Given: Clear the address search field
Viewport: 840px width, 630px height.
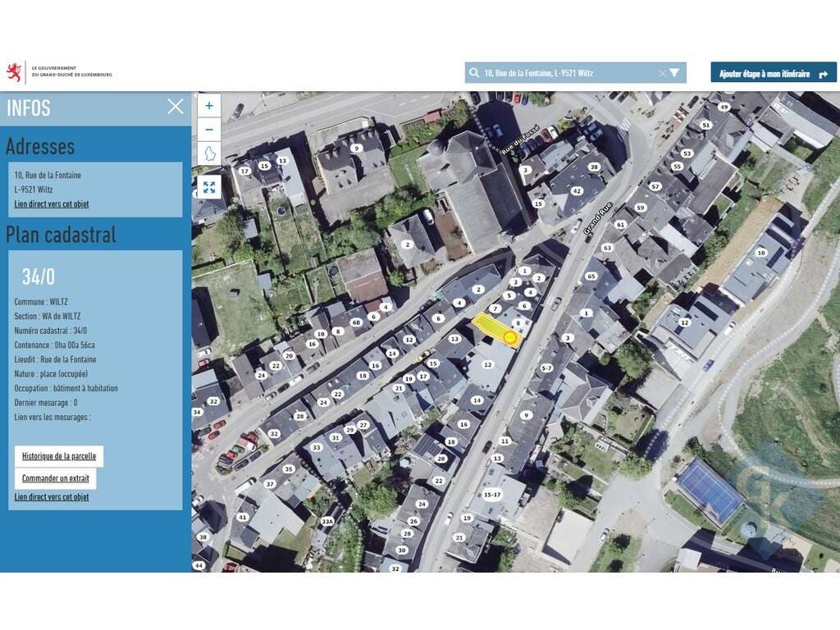Looking at the screenshot, I should 662,73.
